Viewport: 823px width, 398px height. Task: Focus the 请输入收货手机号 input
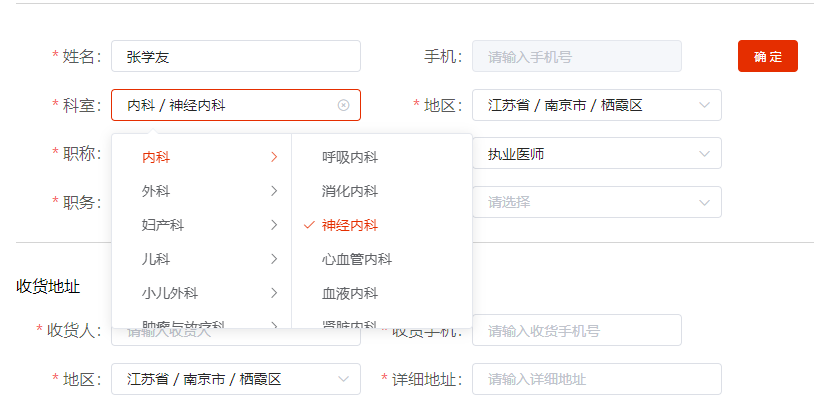(x=577, y=330)
